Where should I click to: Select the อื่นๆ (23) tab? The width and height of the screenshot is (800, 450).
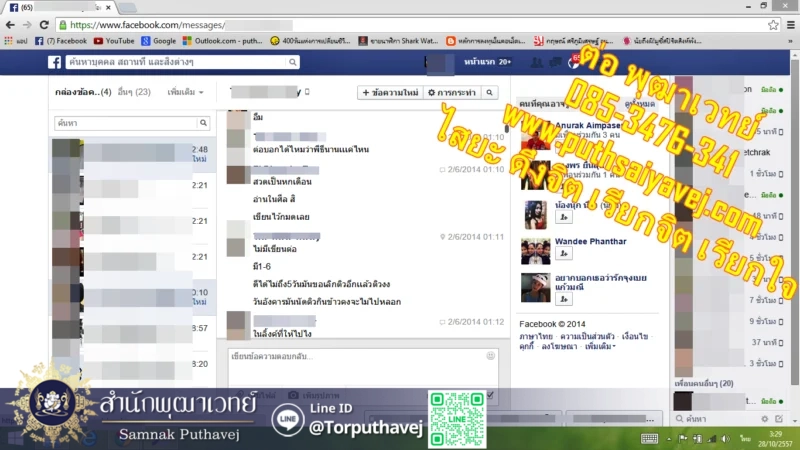click(x=134, y=92)
